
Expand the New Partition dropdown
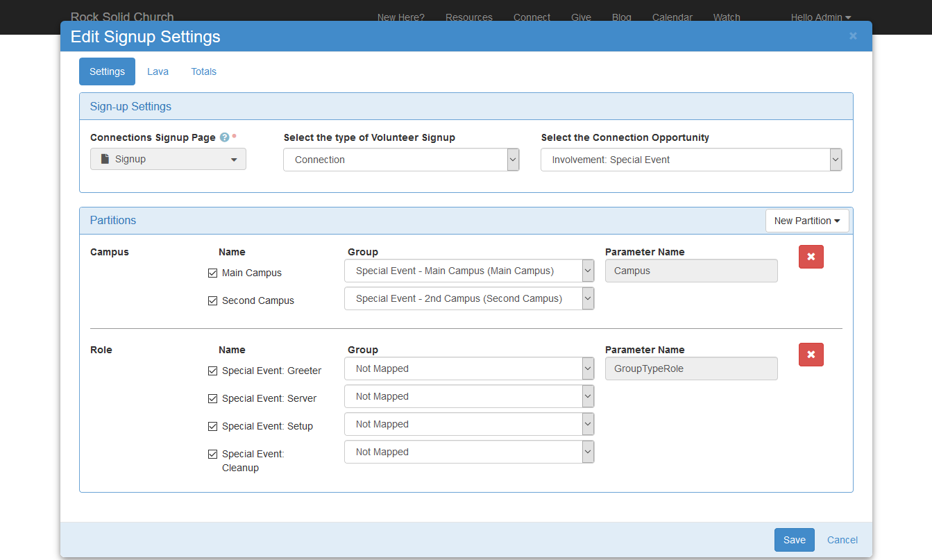coord(807,220)
